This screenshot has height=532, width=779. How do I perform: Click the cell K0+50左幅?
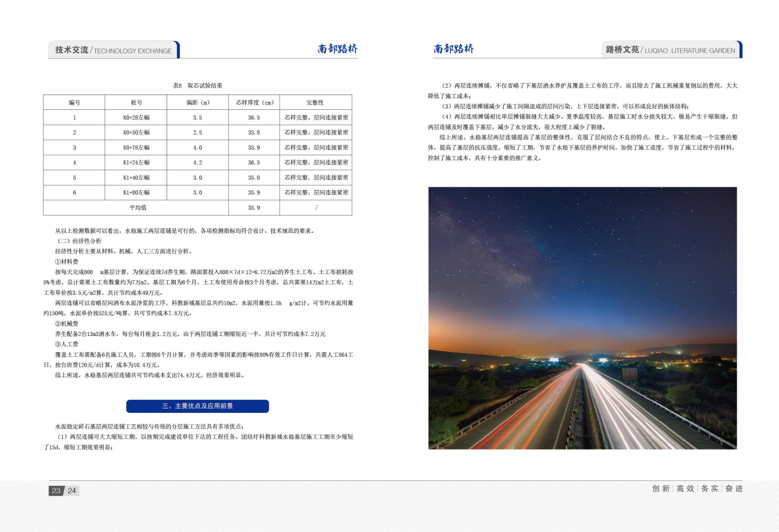click(x=136, y=132)
